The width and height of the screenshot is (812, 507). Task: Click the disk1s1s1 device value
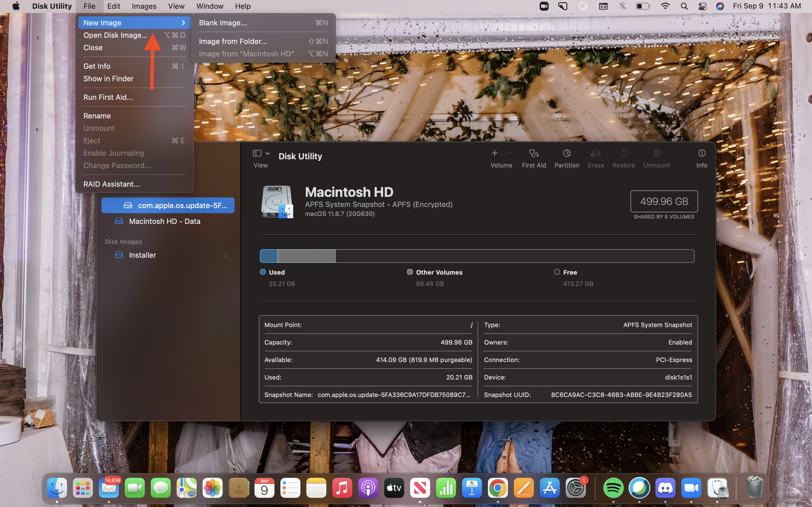[678, 377]
